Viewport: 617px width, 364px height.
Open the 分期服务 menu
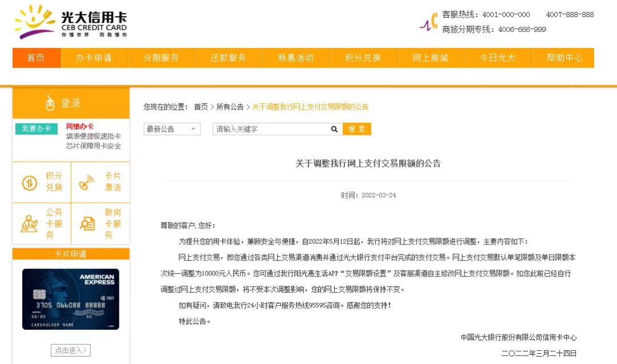[162, 58]
